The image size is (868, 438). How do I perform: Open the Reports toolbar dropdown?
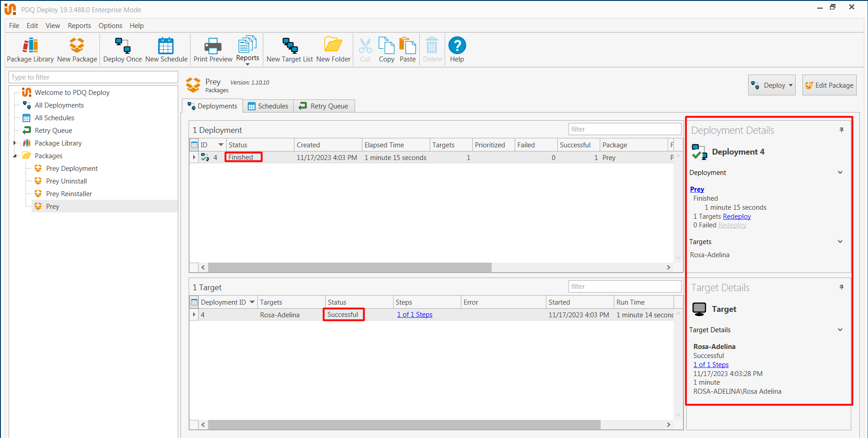247,51
